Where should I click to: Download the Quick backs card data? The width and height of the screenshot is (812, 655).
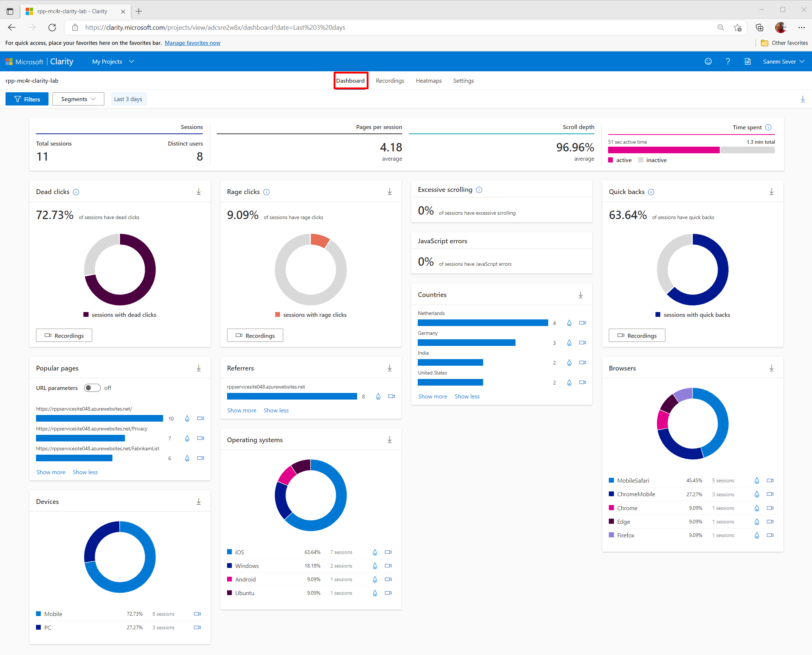point(771,192)
